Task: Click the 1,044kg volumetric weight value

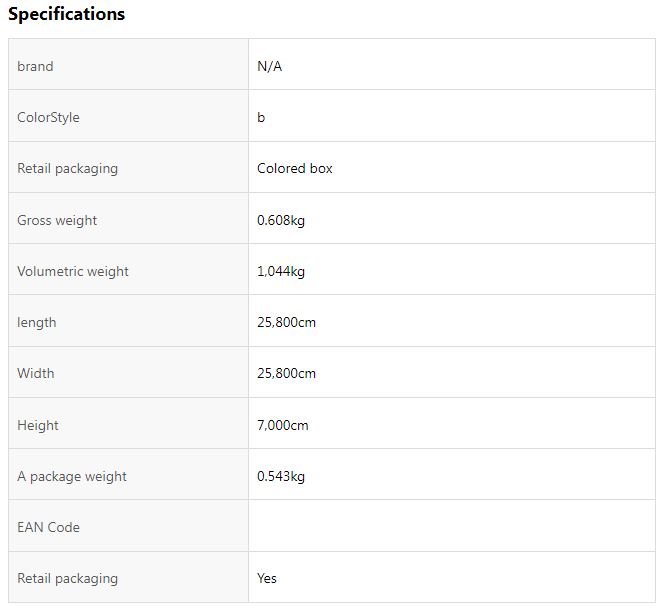Action: coord(281,271)
